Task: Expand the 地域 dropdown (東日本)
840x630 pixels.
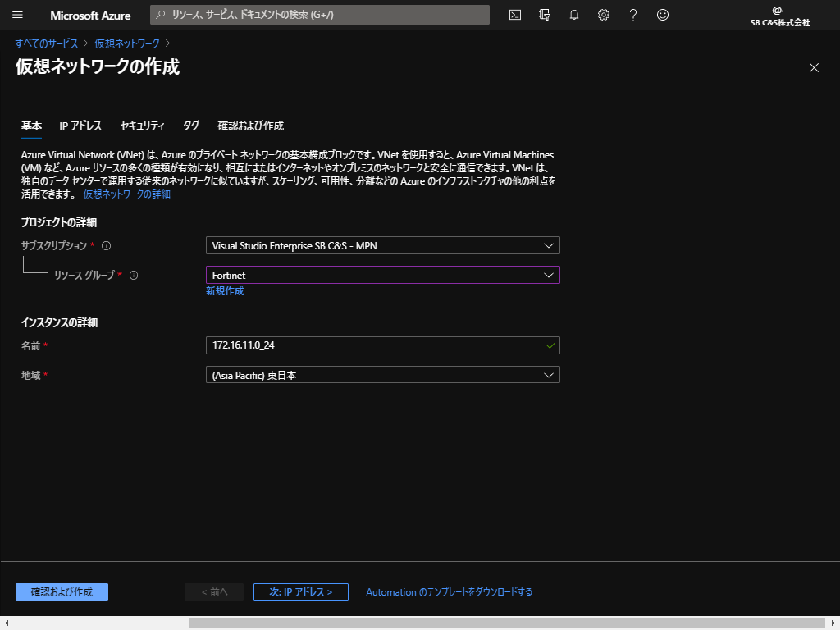Action: (383, 374)
